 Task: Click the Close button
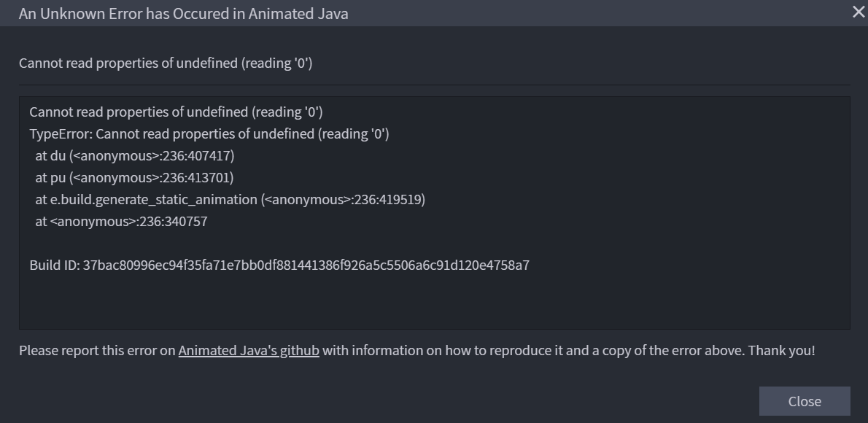[805, 400]
